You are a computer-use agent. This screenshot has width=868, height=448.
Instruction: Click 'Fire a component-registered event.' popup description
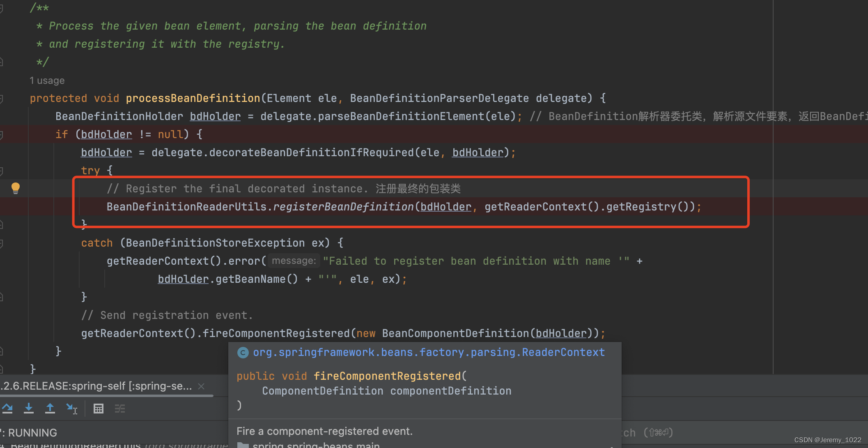pos(324,431)
